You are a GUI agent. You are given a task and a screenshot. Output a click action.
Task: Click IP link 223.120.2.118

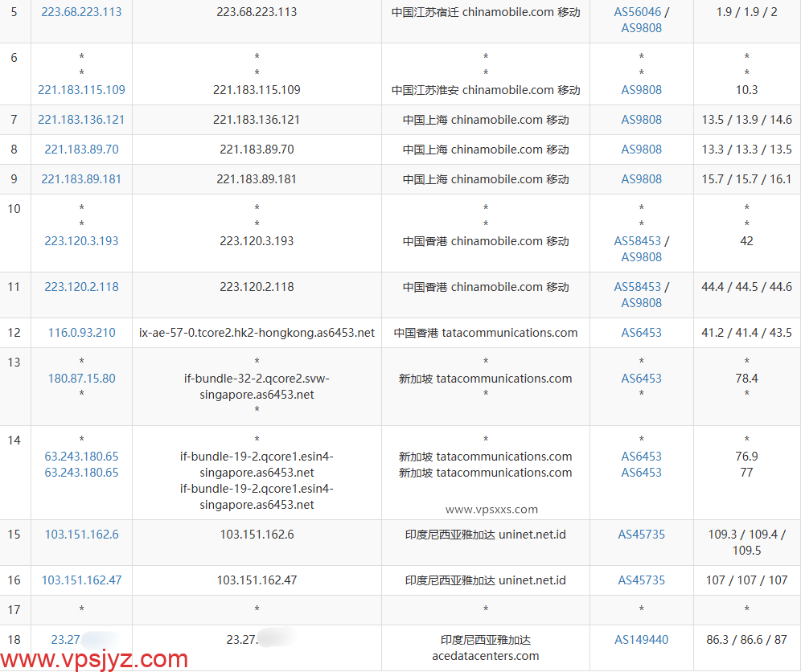pyautogui.click(x=81, y=287)
